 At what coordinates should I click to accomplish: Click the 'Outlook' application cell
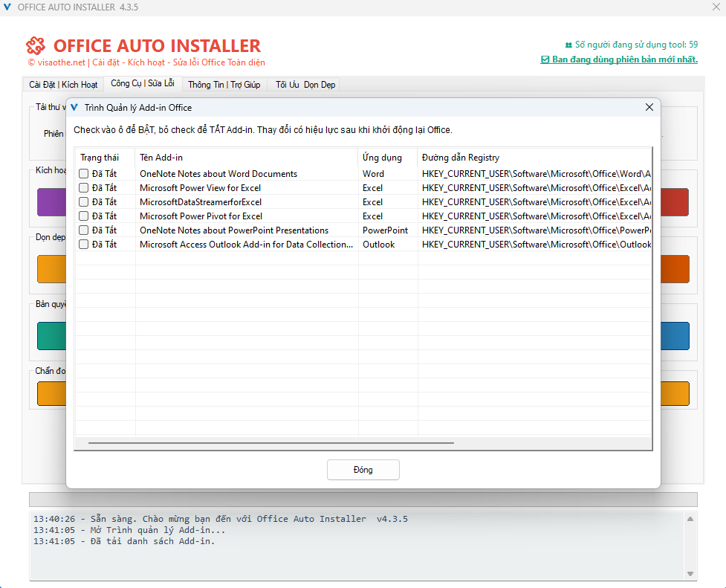(379, 244)
